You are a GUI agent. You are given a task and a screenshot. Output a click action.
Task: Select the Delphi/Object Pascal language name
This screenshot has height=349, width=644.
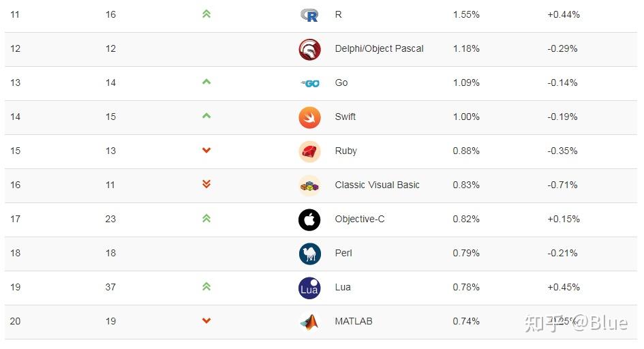tap(379, 49)
